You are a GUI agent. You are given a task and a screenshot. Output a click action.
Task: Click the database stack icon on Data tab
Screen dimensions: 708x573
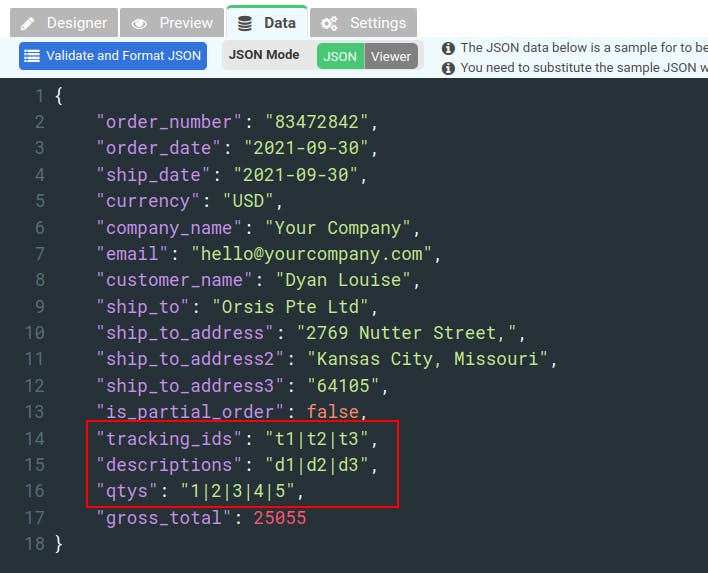pos(245,23)
